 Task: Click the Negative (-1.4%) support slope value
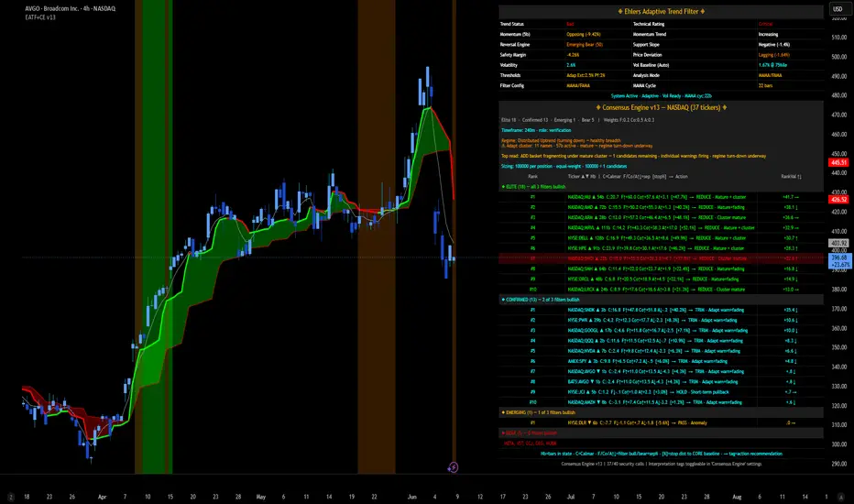774,45
